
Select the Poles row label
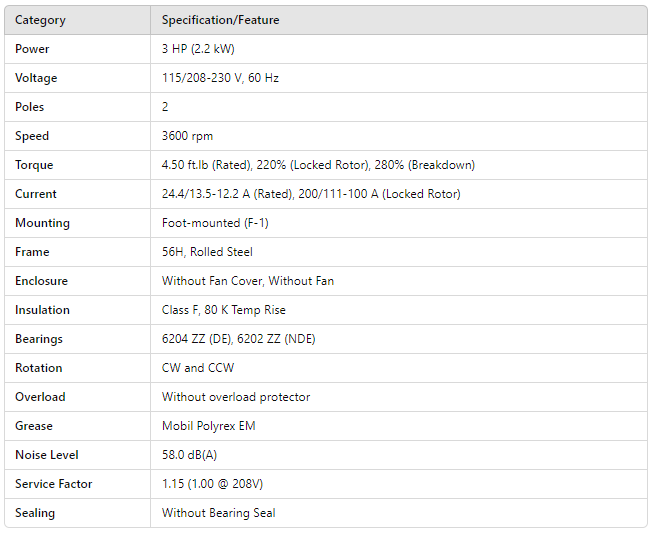point(30,107)
